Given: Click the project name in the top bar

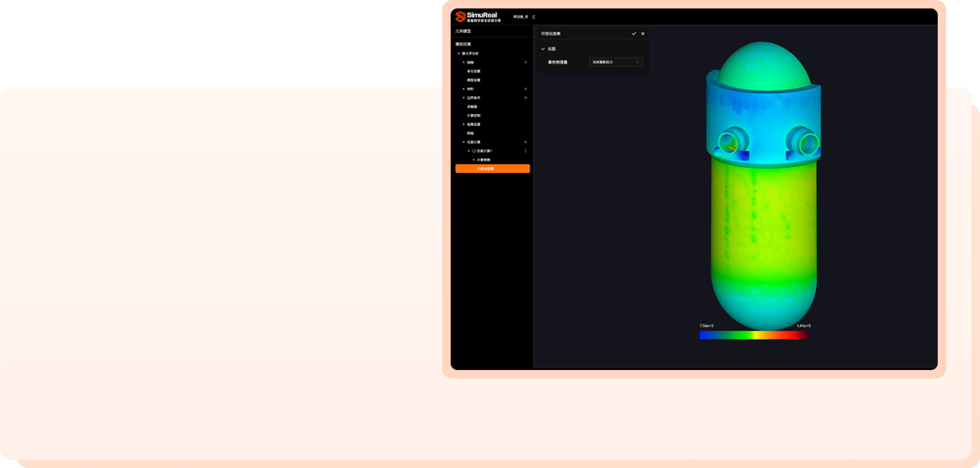Looking at the screenshot, I should [521, 17].
